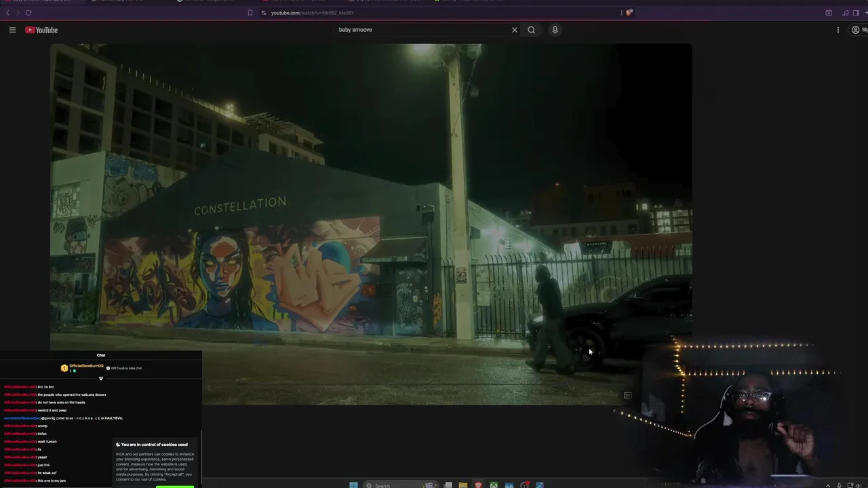The image size is (868, 488).
Task: Start voice search with microphone icon
Action: (555, 30)
